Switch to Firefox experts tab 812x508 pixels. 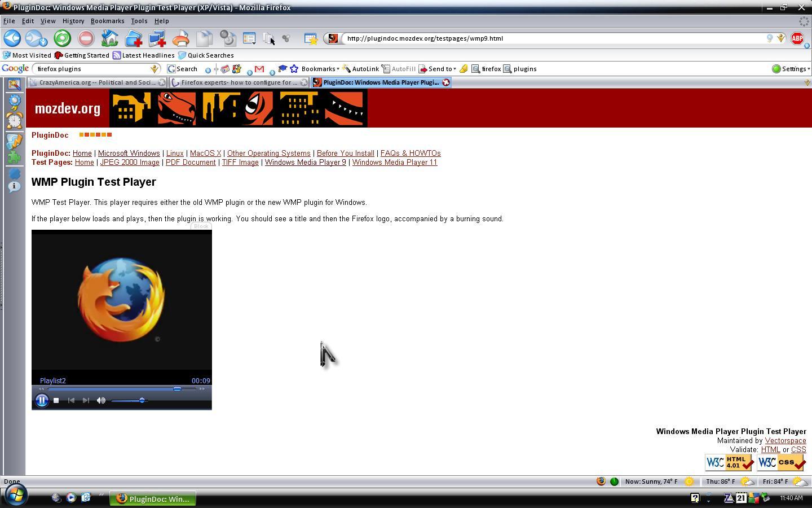click(x=239, y=82)
